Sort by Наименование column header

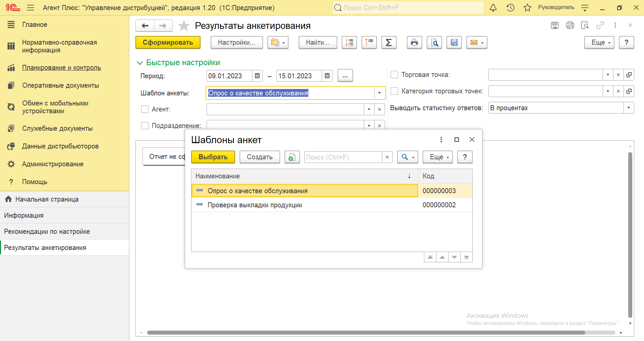tap(305, 176)
